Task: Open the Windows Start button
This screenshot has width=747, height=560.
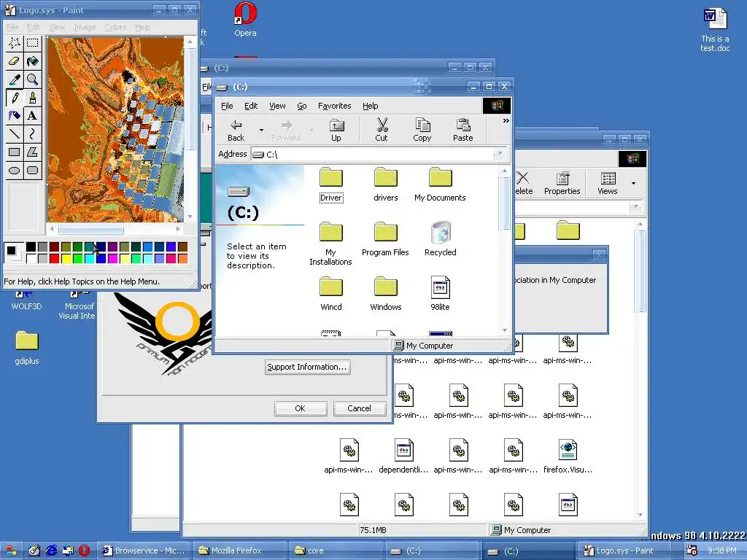Action: pyautogui.click(x=10, y=551)
